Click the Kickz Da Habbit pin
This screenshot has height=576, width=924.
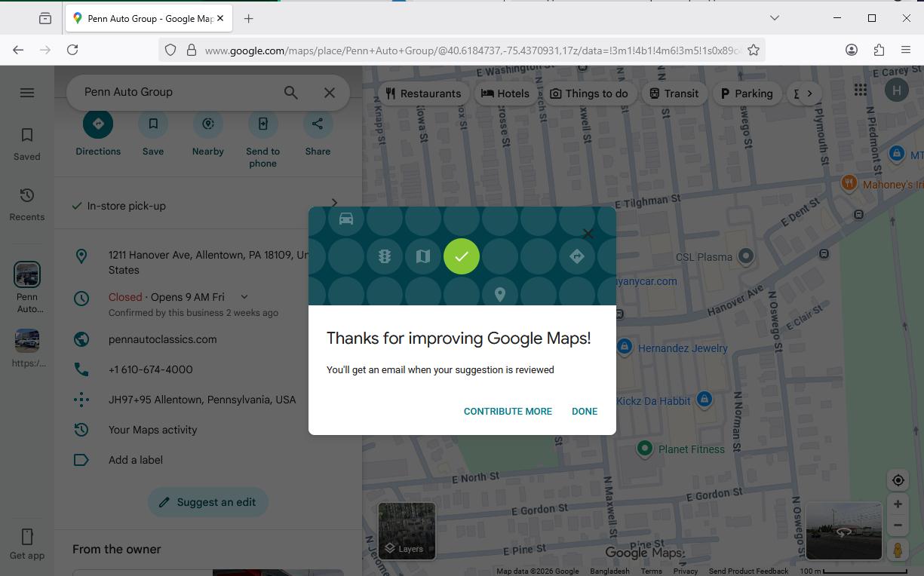pos(704,398)
